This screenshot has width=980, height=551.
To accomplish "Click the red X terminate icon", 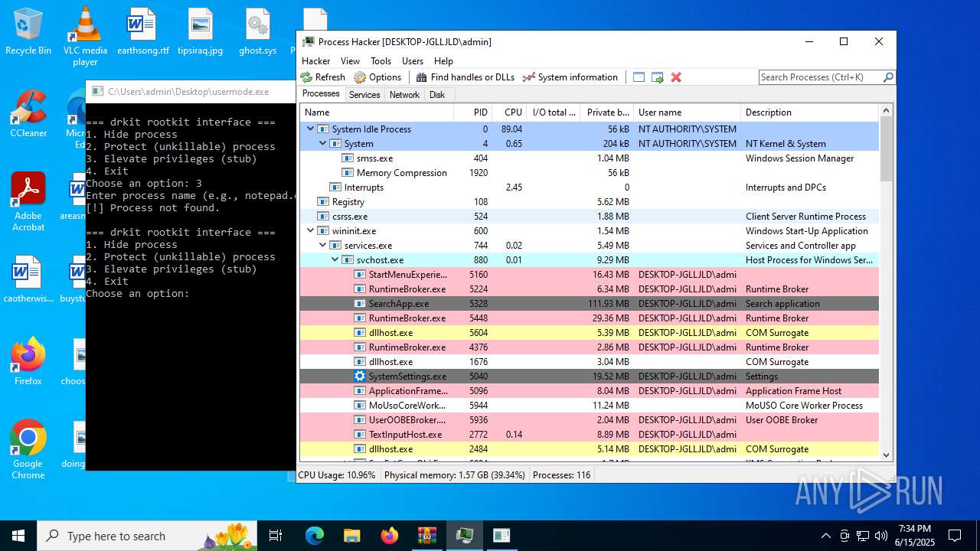I will tap(676, 77).
